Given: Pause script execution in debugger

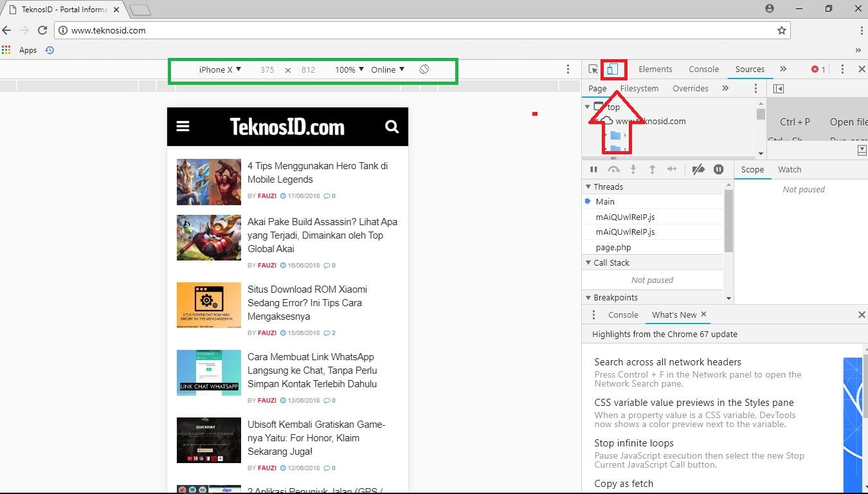Looking at the screenshot, I should [x=593, y=169].
